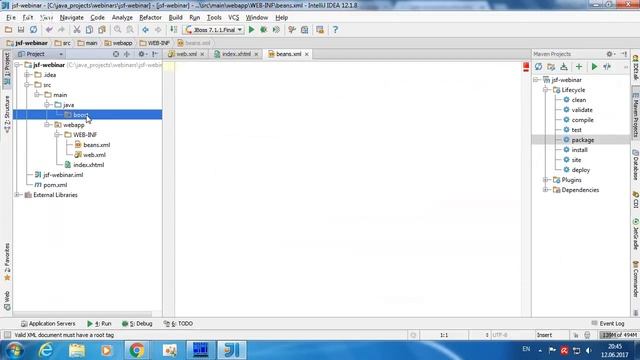Click the Save All toolbar icon

(x=21, y=30)
